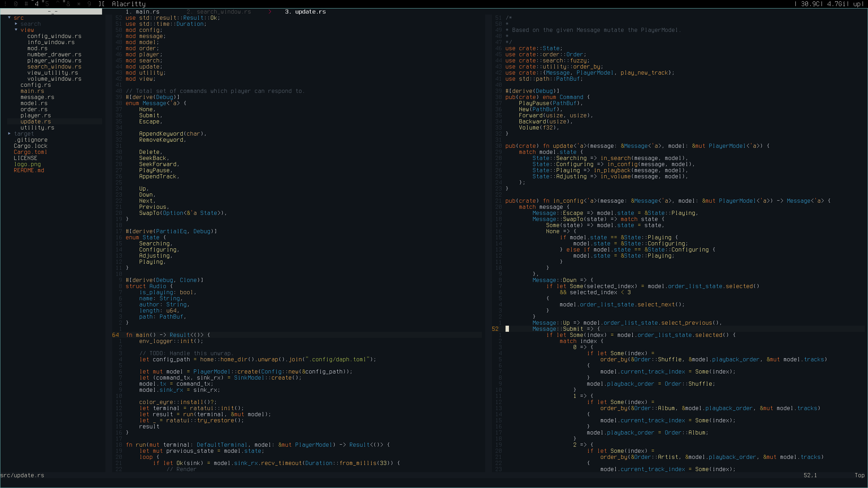This screenshot has width=868, height=488.
Task: Click the red arrow before update.rs tab
Action: 270,12
